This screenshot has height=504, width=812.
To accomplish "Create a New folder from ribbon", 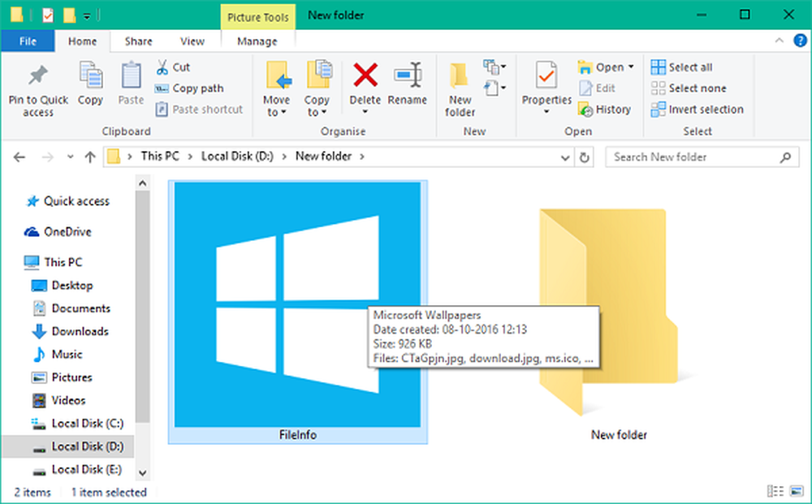I will pyautogui.click(x=460, y=89).
